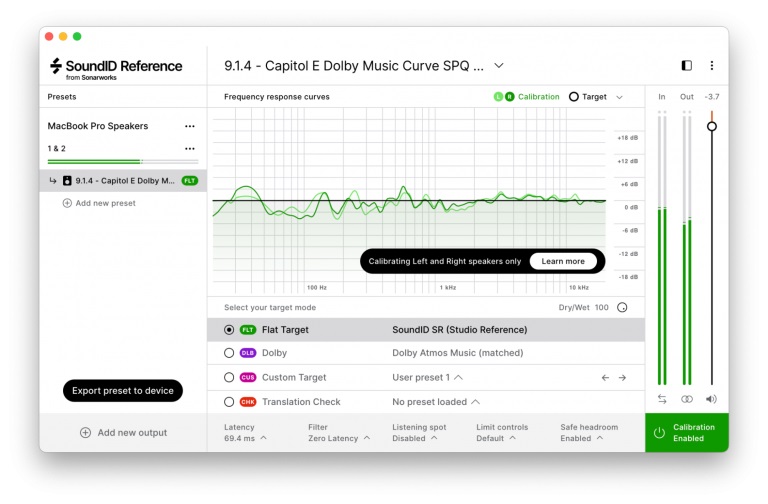Toggle the left channel L calibration indicator
768x504 pixels.
pyautogui.click(x=498, y=97)
